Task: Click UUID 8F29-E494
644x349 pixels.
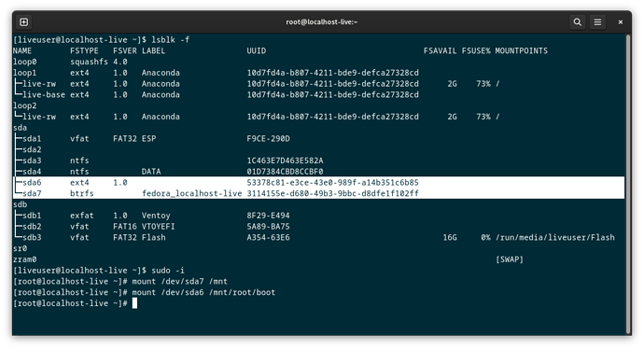Action: (268, 216)
